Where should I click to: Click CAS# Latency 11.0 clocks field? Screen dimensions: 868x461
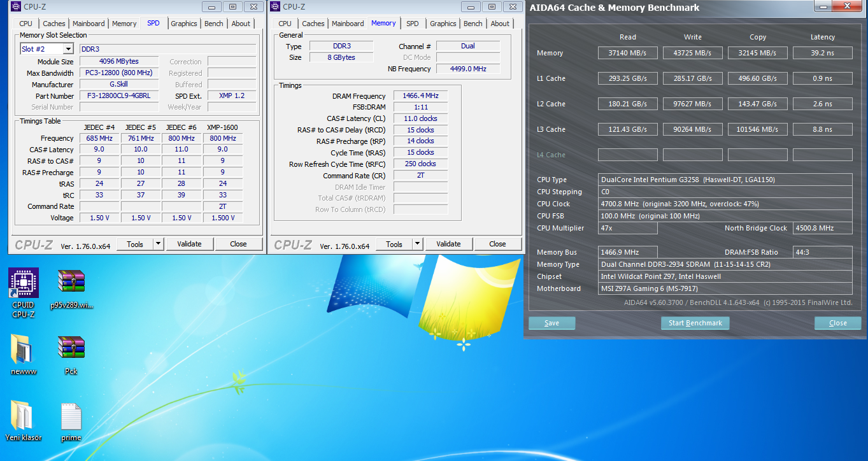tap(420, 118)
